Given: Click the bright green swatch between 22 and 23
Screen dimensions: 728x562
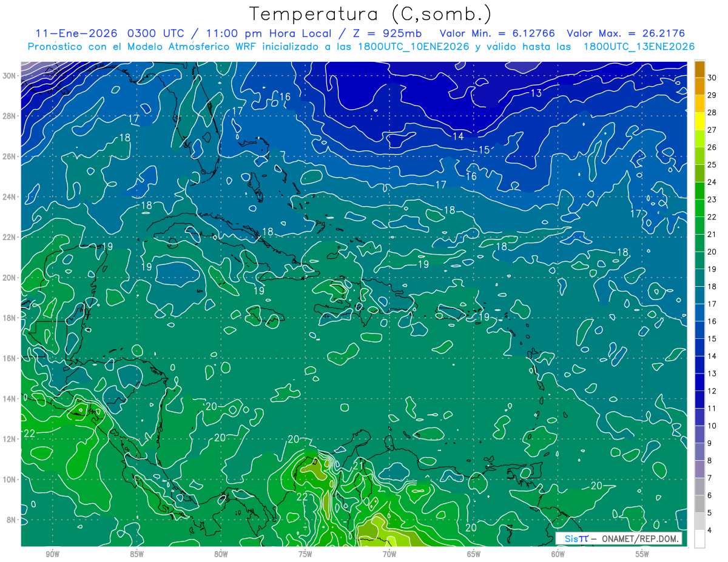Looking at the screenshot, I should point(699,209).
